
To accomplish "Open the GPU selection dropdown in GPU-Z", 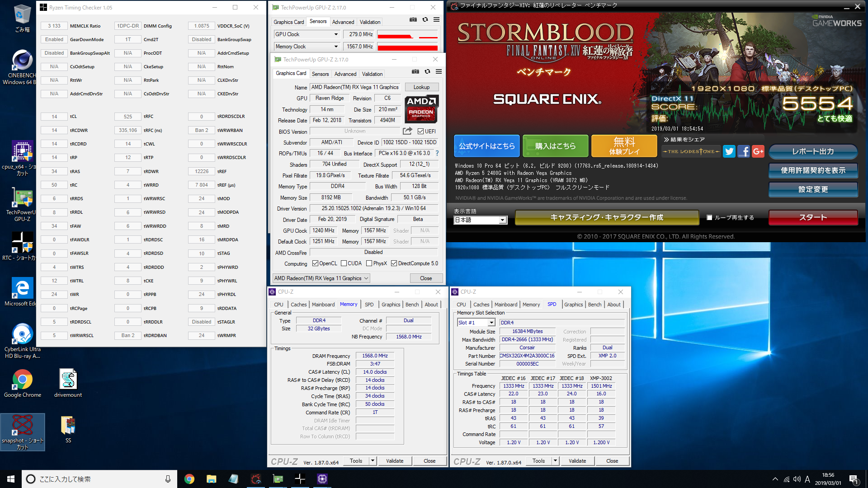I will pos(321,278).
